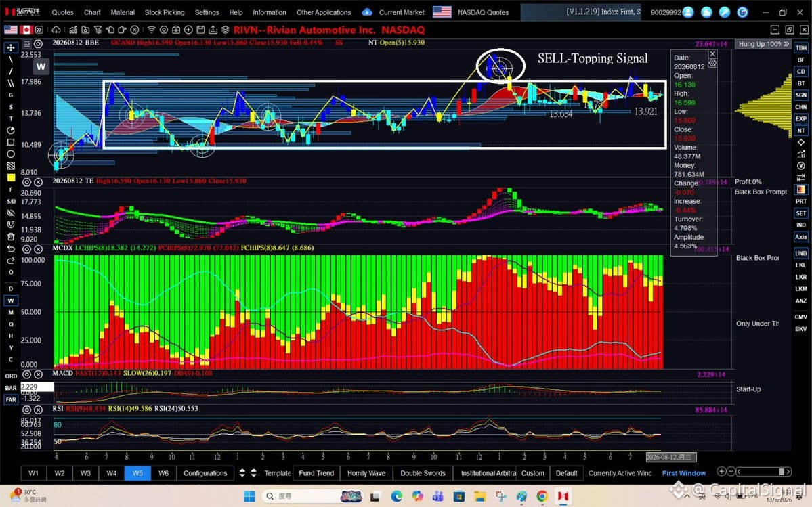This screenshot has width=812, height=507.
Task: Open the chart analysis toolbar icon
Action: click(x=73, y=30)
